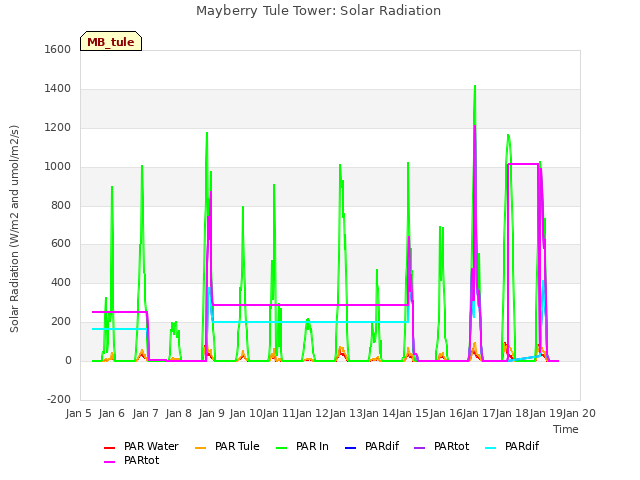The width and height of the screenshot is (640, 480).
Task: Click the Jan 5 x-axis tick label
Action: coord(78,413)
